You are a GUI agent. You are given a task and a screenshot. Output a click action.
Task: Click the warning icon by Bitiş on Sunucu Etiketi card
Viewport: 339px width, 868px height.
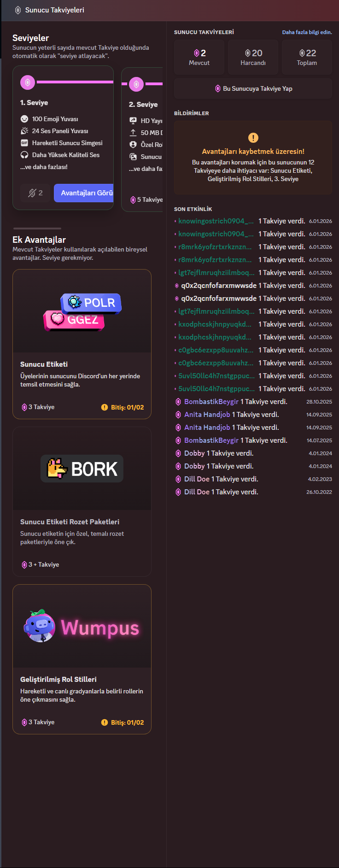(x=105, y=407)
